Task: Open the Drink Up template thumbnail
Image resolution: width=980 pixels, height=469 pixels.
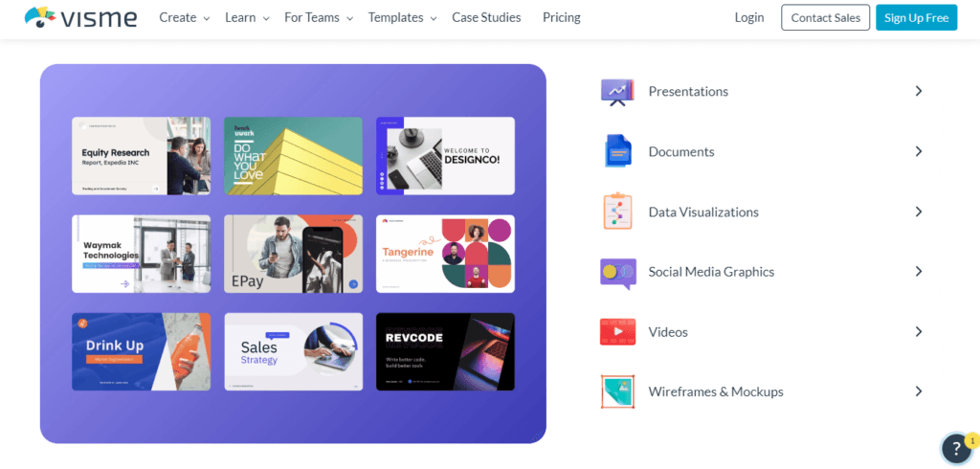Action: pos(142,352)
